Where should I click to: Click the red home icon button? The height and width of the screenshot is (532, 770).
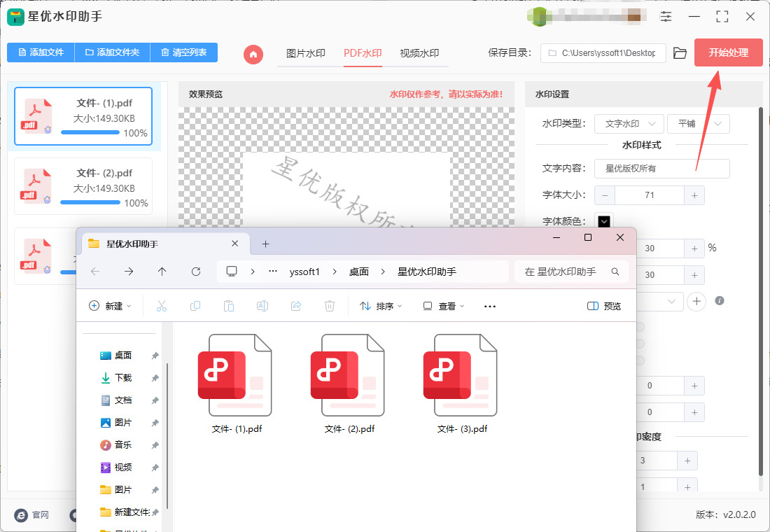click(253, 53)
